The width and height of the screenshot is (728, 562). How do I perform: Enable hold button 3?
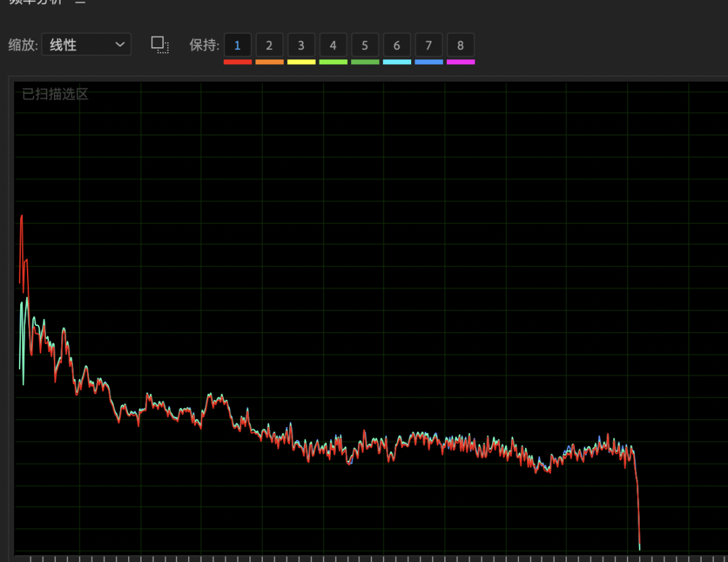click(x=301, y=46)
